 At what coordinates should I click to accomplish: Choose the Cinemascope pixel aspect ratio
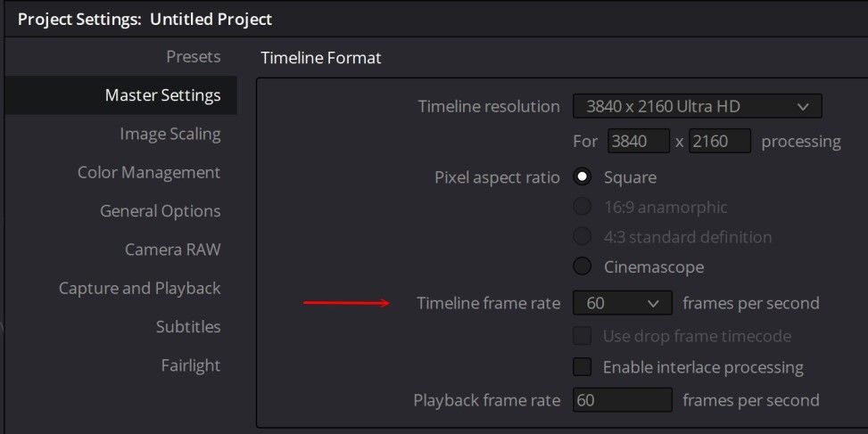(x=583, y=266)
